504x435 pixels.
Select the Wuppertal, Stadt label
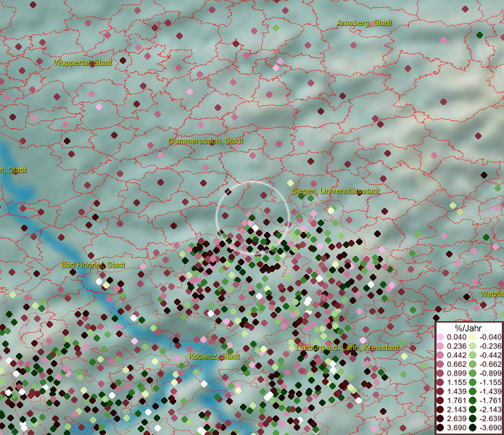click(83, 62)
